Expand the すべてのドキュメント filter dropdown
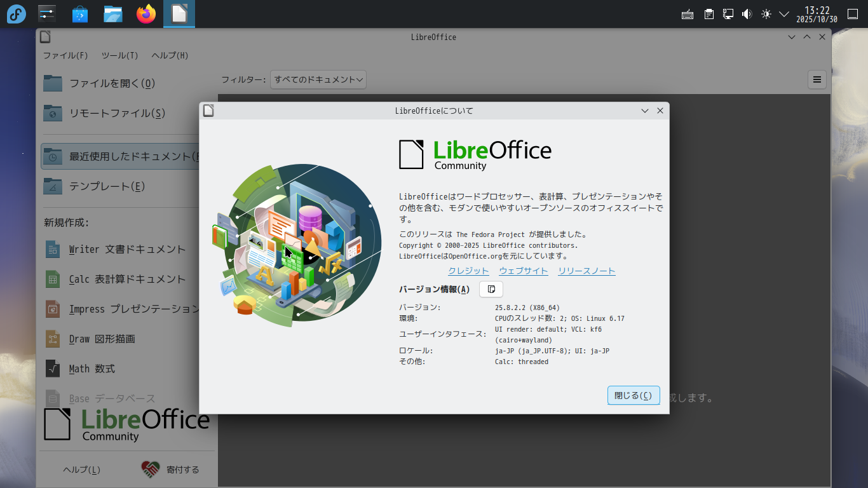The width and height of the screenshot is (868, 488). pyautogui.click(x=318, y=79)
